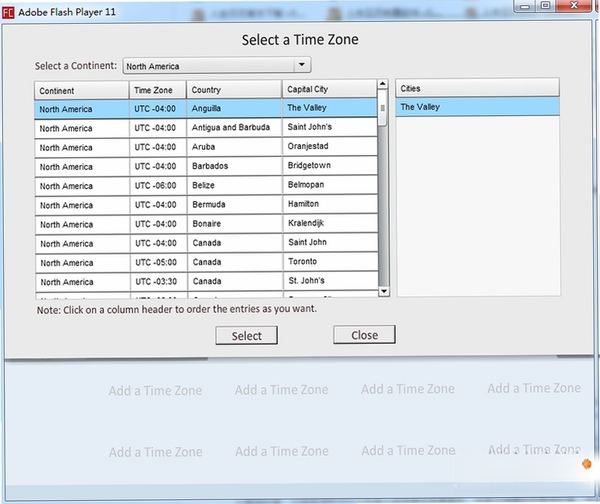600x504 pixels.
Task: Select the Anguilla country cell
Action: coord(234,109)
